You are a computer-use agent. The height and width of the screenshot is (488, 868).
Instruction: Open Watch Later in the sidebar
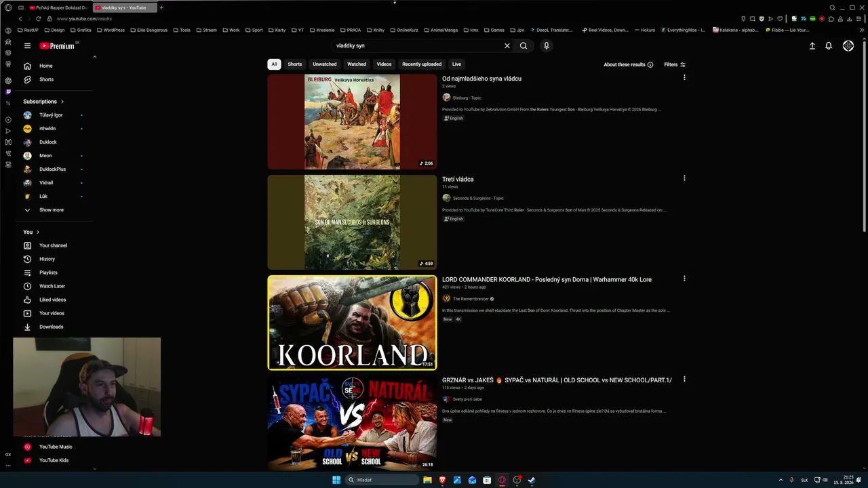(x=52, y=286)
